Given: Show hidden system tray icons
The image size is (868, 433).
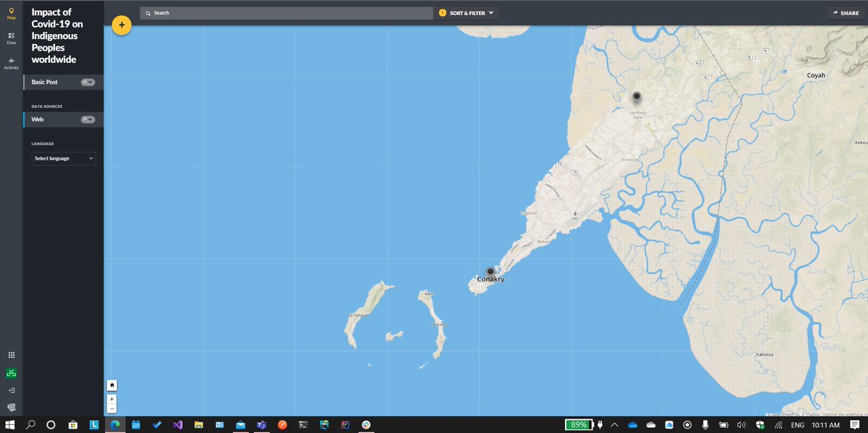Looking at the screenshot, I should point(615,425).
